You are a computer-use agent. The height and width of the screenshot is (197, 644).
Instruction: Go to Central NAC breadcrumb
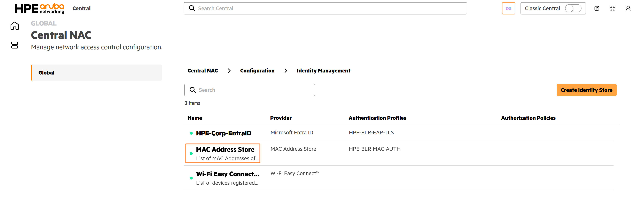(x=203, y=71)
